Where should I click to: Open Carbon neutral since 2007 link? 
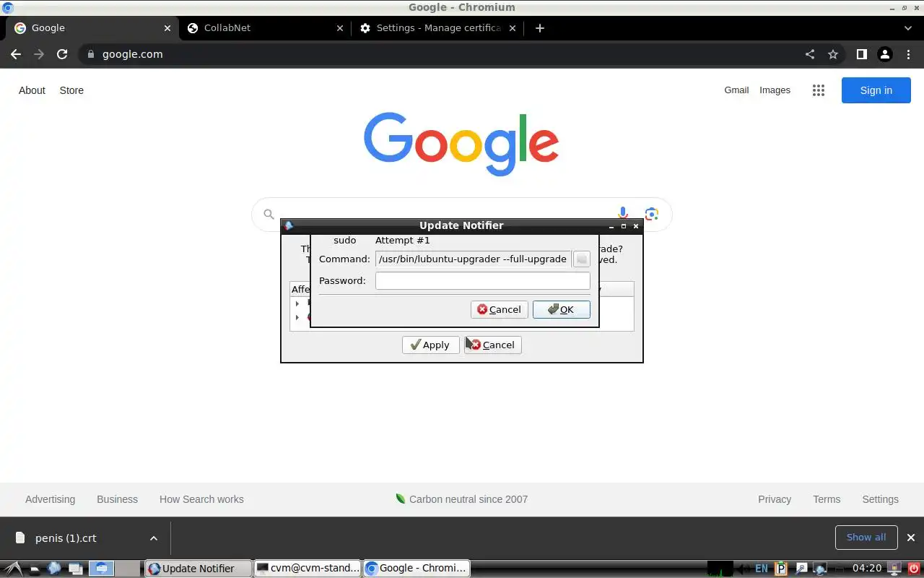click(462, 499)
